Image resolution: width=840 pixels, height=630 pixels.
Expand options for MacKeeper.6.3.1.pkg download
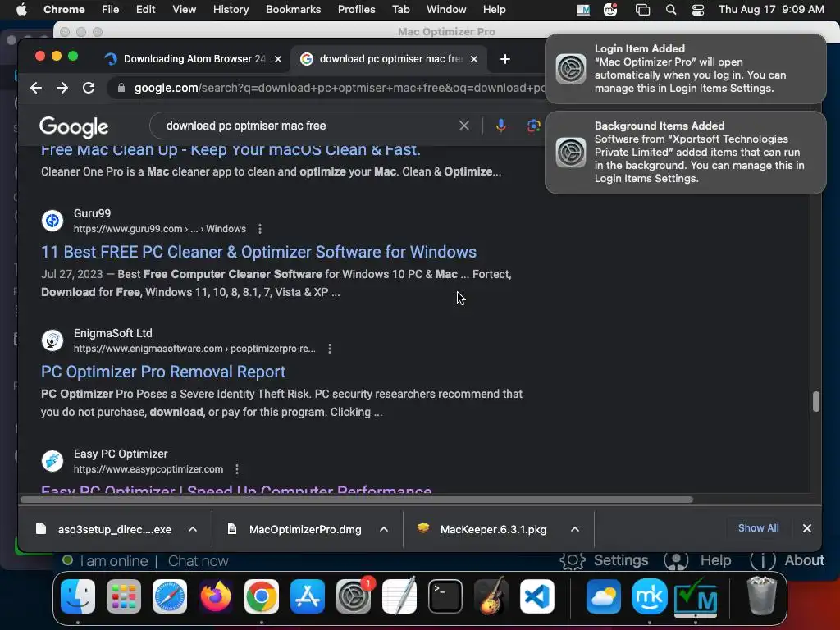[575, 529]
